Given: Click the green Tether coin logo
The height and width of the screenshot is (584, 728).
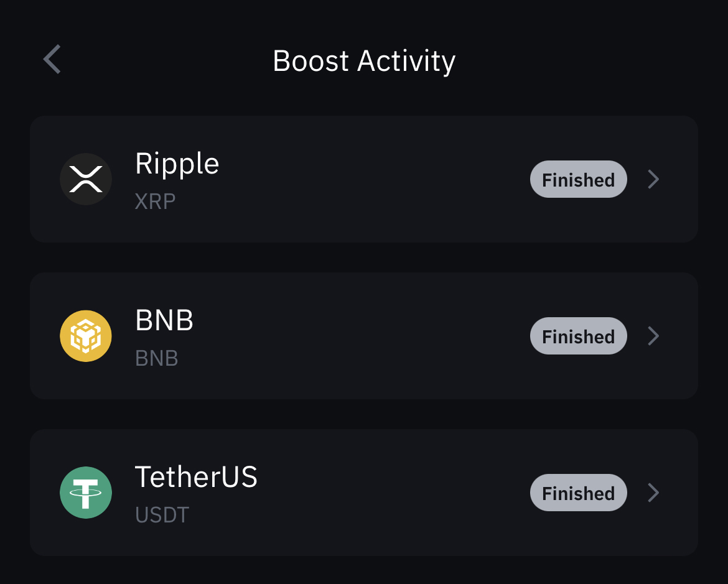Looking at the screenshot, I should click(86, 493).
